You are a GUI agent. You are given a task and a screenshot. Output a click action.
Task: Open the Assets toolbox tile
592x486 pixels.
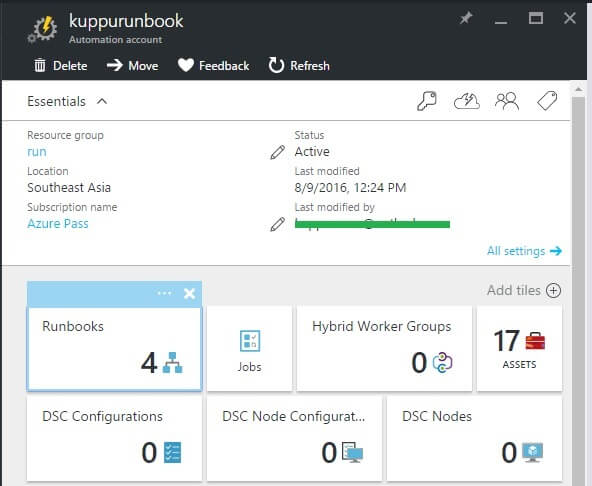pyautogui.click(x=519, y=349)
